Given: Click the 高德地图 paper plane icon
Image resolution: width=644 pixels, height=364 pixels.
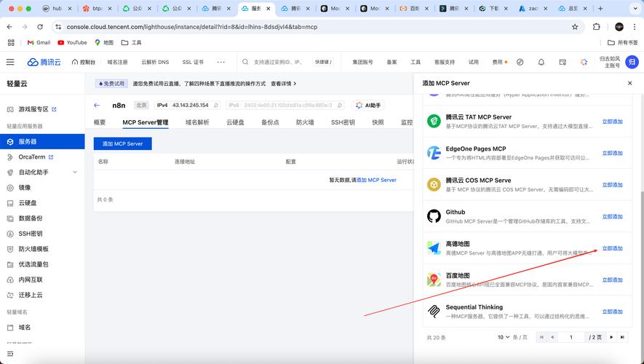Looking at the screenshot, I should (x=434, y=248).
